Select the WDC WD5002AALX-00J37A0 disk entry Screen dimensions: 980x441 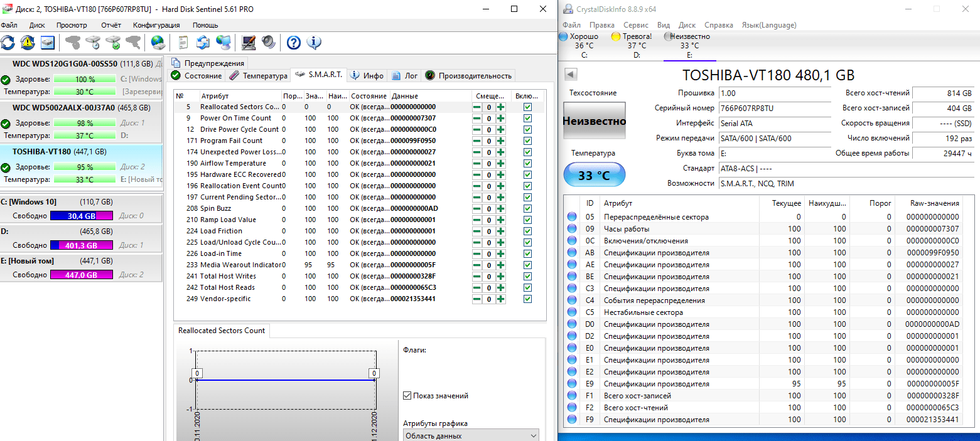click(81, 122)
